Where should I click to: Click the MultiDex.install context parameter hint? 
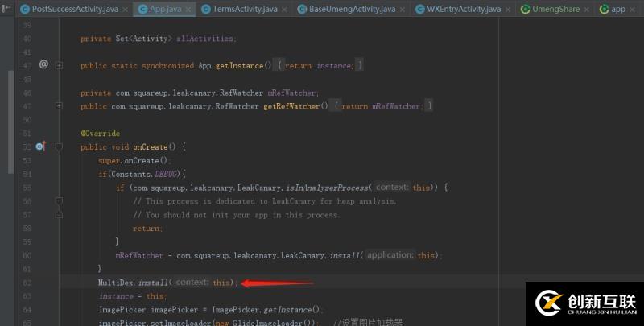point(192,283)
